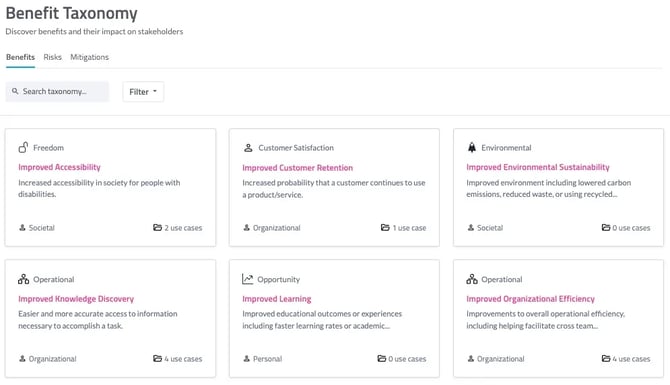Click 4 use cases on Organizational Efficiency card
Screen dimensions: 670x385
click(631, 359)
